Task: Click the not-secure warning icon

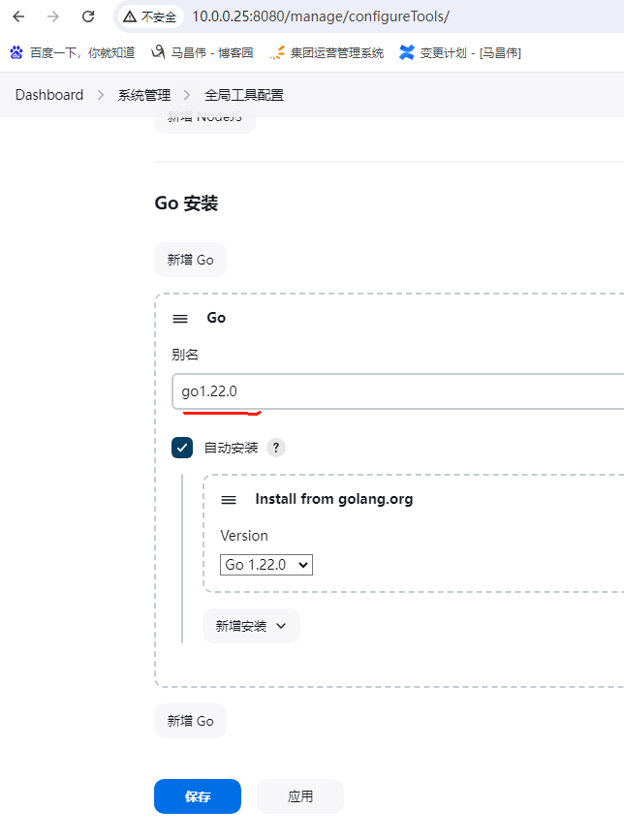Action: 130,16
